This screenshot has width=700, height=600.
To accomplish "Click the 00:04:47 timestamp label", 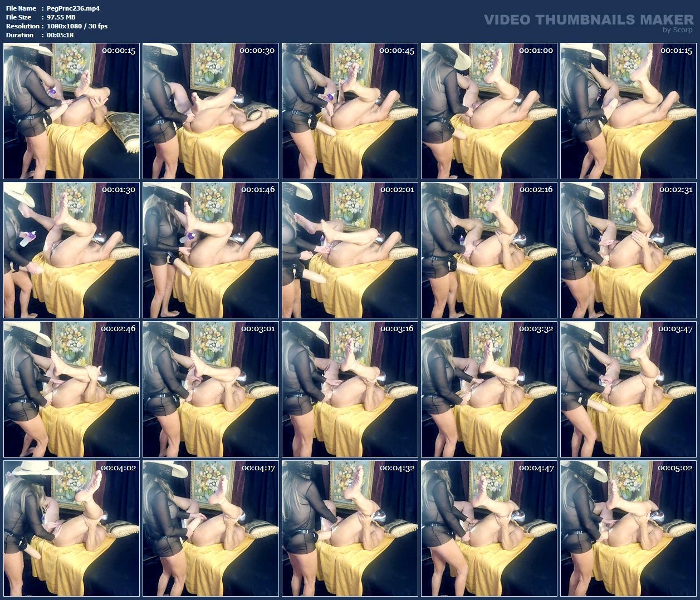I will (536, 468).
